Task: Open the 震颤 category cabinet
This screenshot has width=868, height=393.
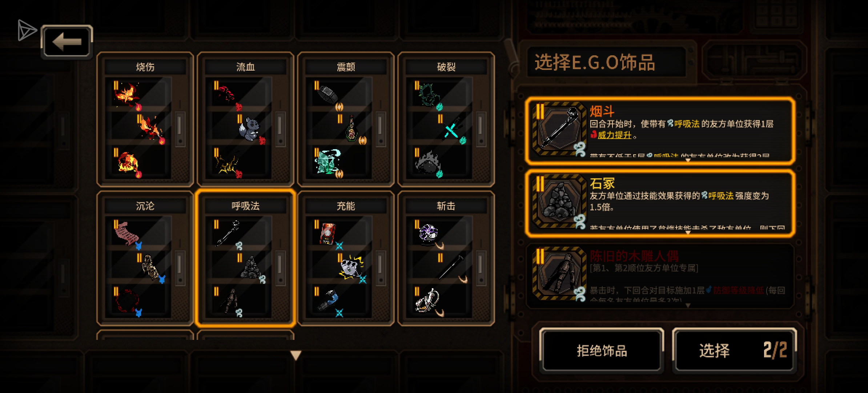Action: click(346, 119)
